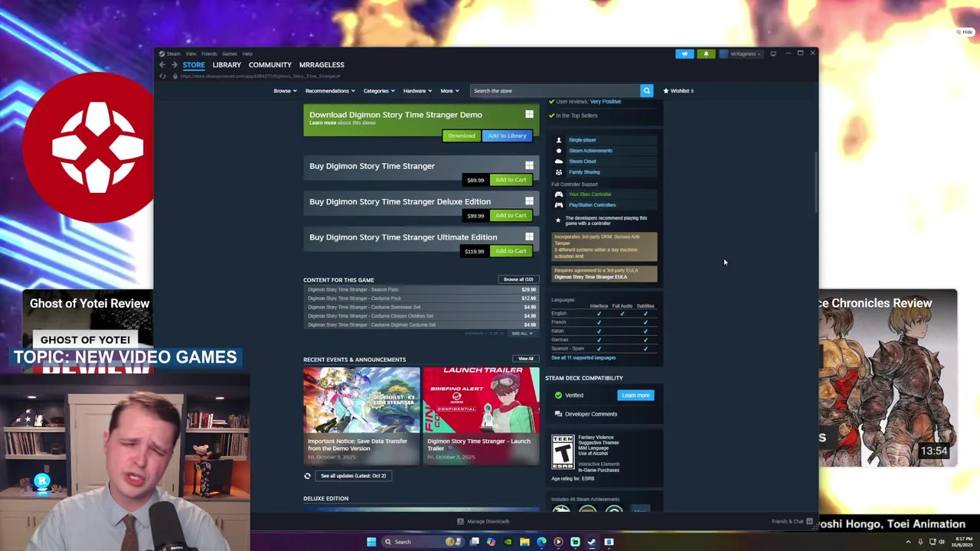The image size is (980, 551).
Task: Click the Steam icon in the taskbar
Action: click(592, 542)
